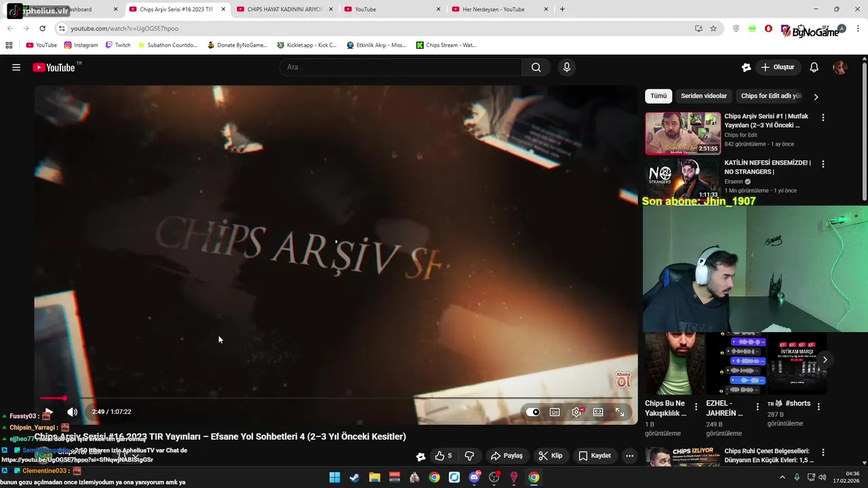Viewport: 868px width, 488px height.
Task: Open the YouTube notifications bell
Action: point(814,67)
